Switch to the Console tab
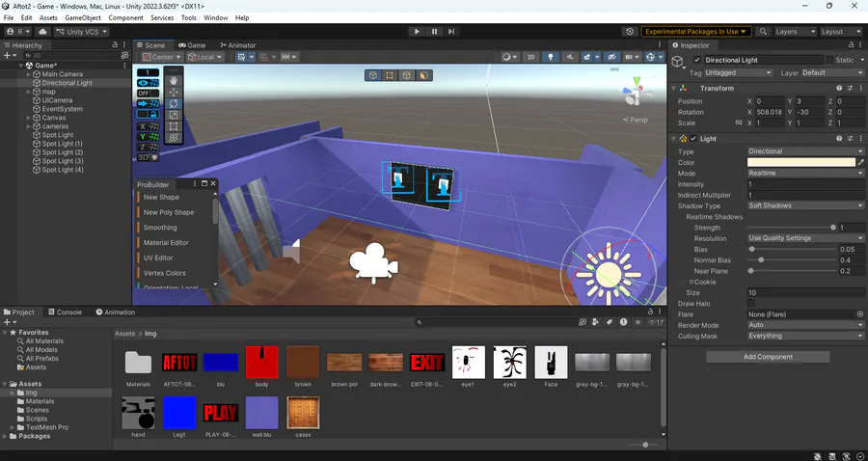Screen dimensions: 868x461 [x=65, y=312]
